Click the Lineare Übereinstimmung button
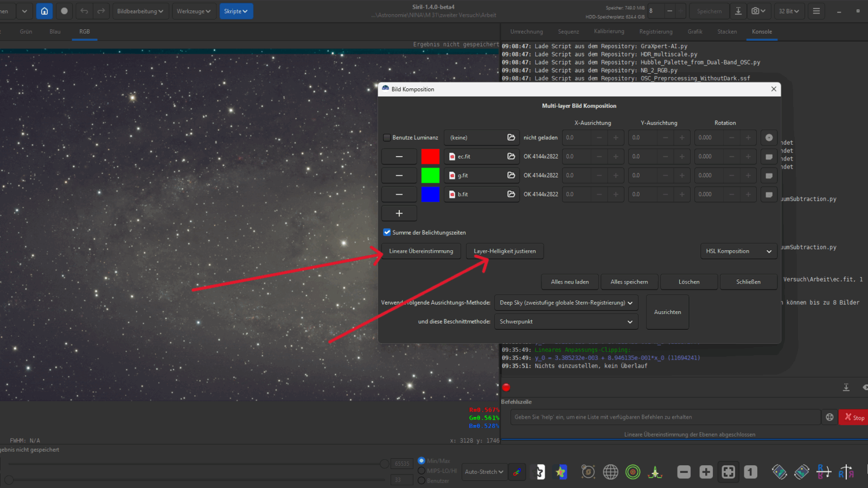The image size is (868, 488). 421,251
